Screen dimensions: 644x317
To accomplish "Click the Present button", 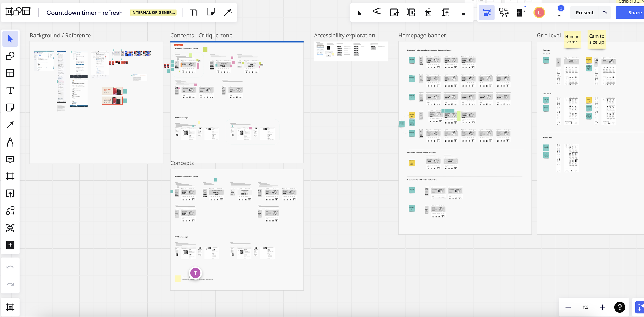I will point(584,13).
